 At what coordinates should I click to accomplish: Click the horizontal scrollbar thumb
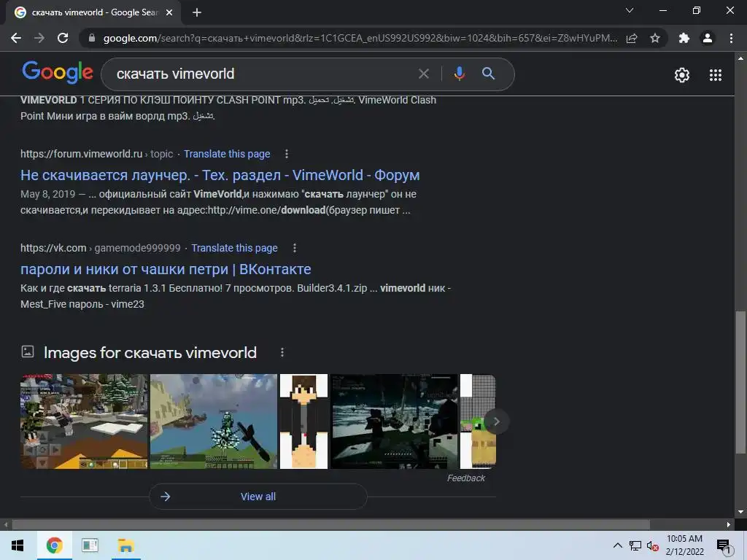(x=331, y=524)
